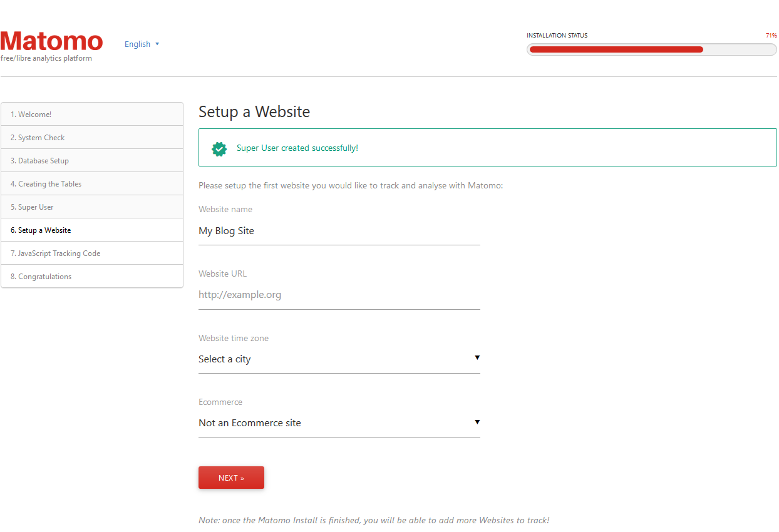Click the language selector caret arrow

click(157, 44)
